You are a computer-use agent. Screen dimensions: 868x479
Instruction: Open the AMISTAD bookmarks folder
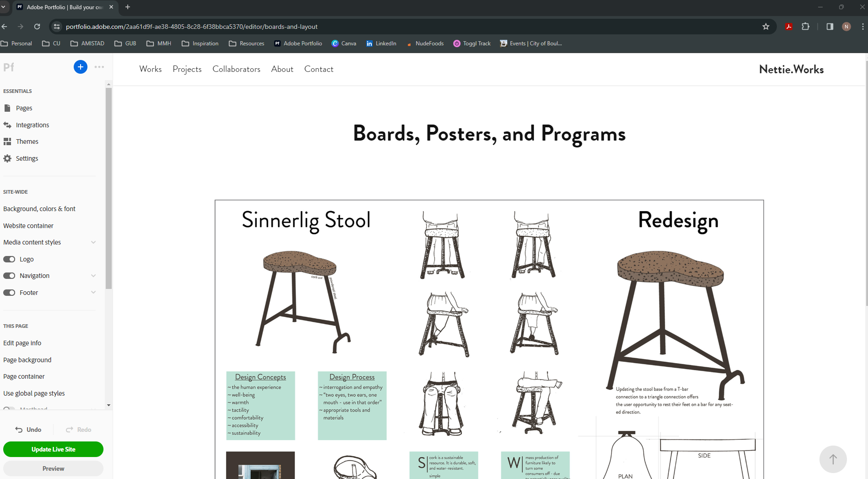coord(87,44)
